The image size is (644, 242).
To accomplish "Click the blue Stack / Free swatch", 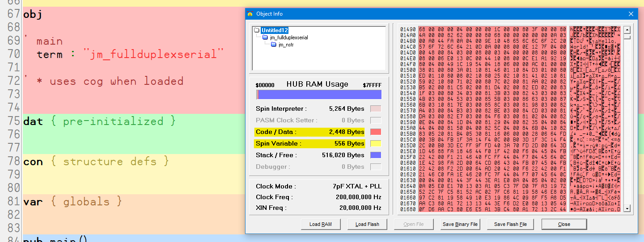I will (376, 155).
